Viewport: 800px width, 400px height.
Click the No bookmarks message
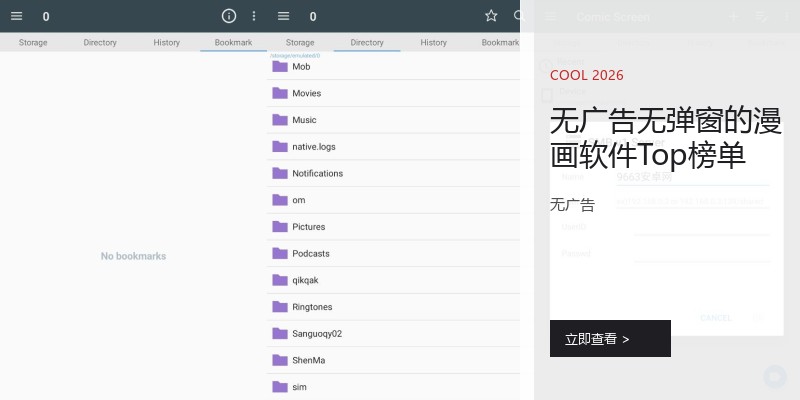133,256
